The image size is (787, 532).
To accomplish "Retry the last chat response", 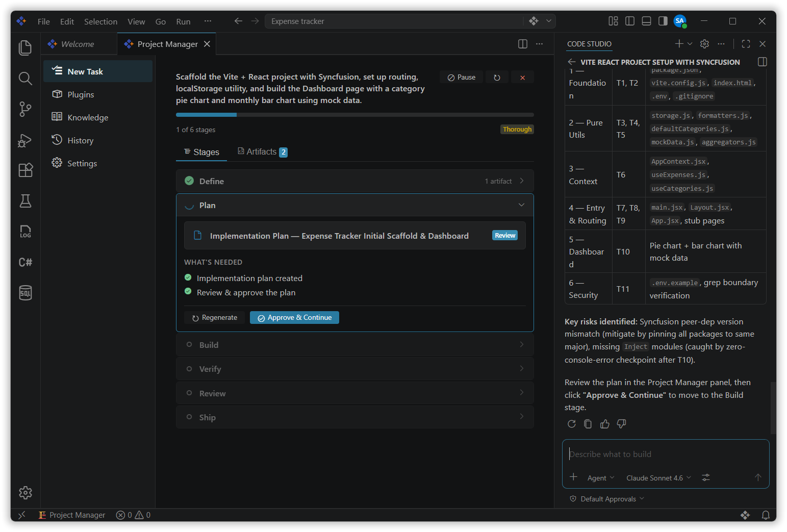I will coord(572,424).
